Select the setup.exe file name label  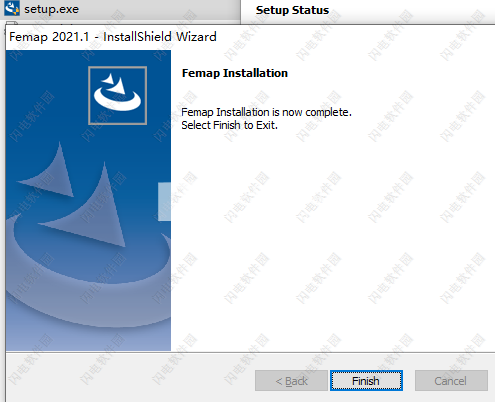click(x=51, y=9)
